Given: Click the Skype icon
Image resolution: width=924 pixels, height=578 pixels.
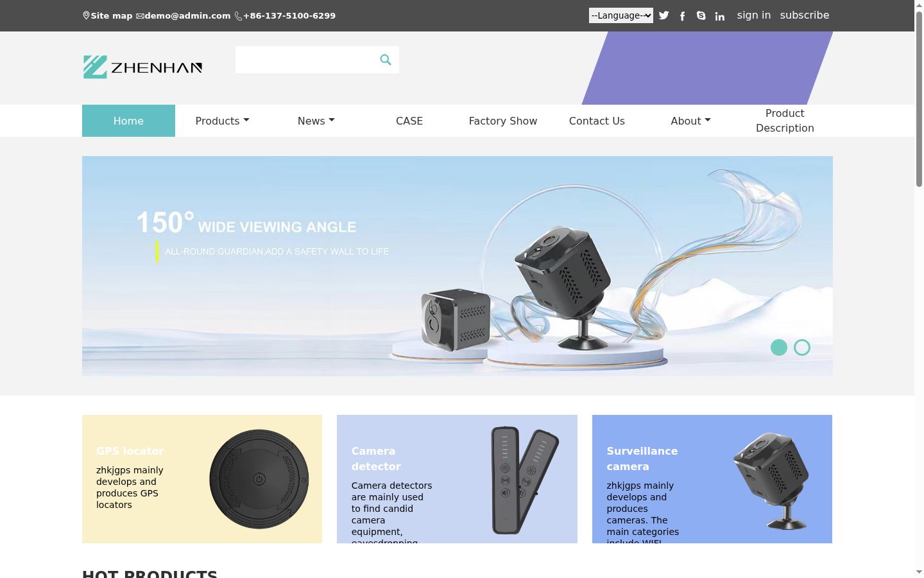Looking at the screenshot, I should click(701, 15).
